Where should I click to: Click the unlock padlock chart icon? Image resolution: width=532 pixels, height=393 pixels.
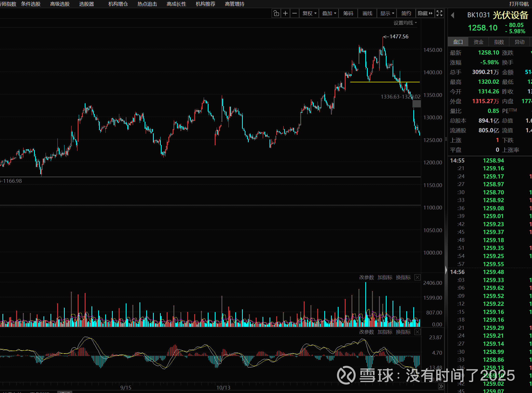pyautogui.click(x=276, y=13)
